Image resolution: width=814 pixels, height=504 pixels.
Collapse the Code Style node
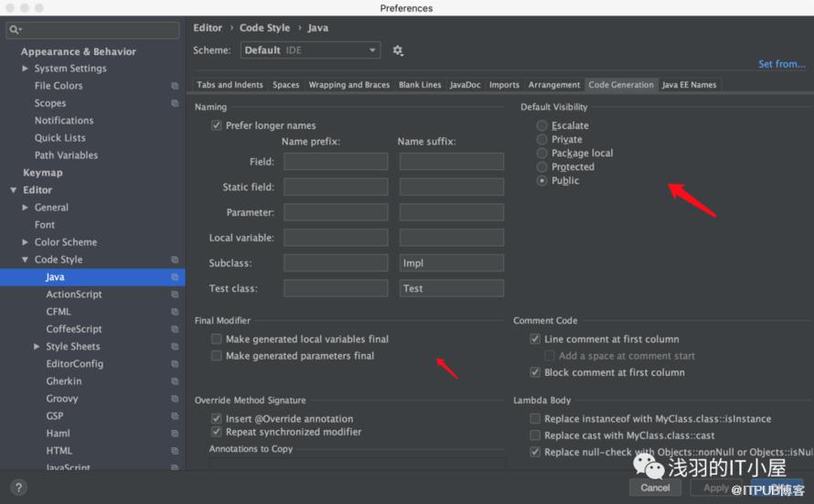coord(25,260)
